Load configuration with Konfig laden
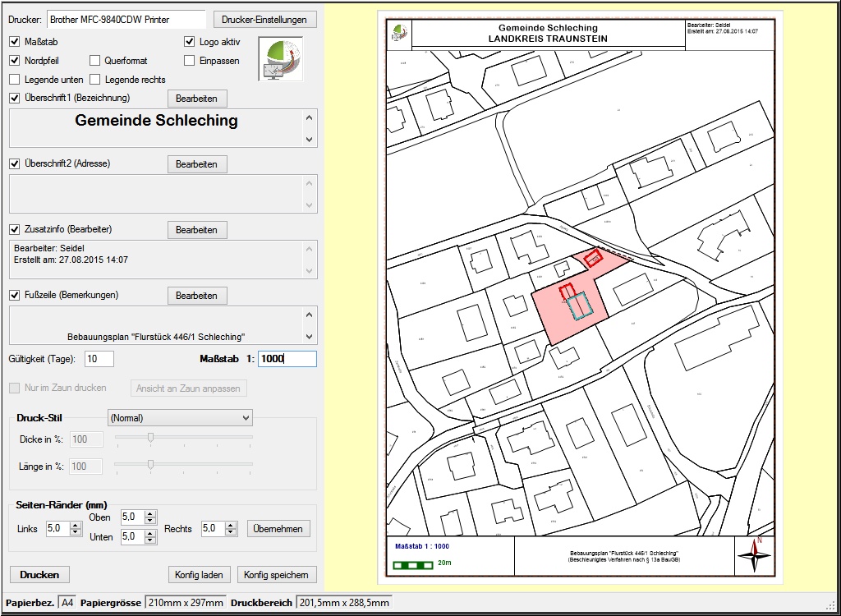Image resolution: width=841 pixels, height=616 pixels. [x=199, y=575]
